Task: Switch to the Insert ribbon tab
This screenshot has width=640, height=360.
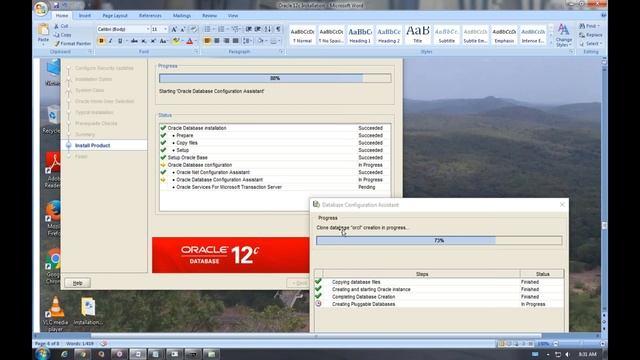Action: (x=85, y=16)
